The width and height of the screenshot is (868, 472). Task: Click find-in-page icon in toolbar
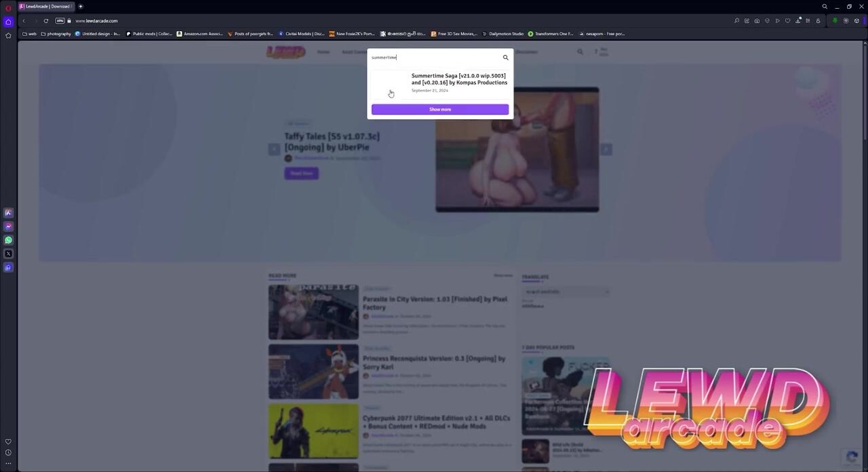tap(736, 21)
